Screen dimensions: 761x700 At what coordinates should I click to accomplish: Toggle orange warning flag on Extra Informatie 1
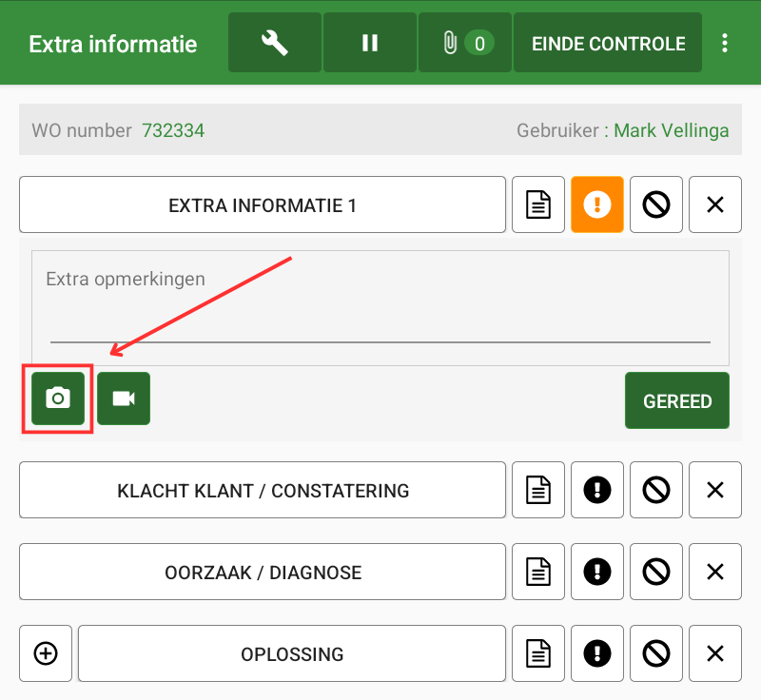click(x=597, y=204)
